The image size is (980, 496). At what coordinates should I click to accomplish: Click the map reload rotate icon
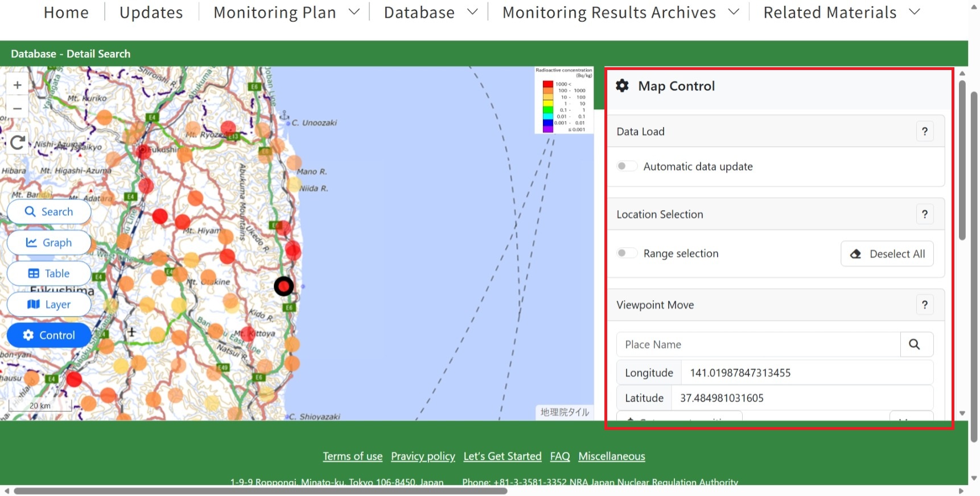coord(18,142)
